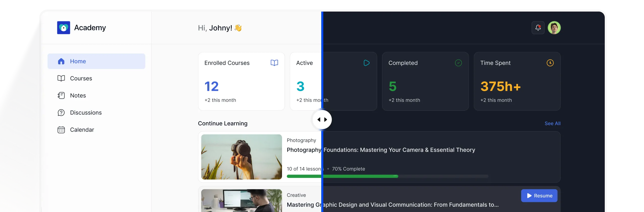This screenshot has width=644, height=212.
Task: Open the Home sidebar item
Action: click(x=96, y=61)
